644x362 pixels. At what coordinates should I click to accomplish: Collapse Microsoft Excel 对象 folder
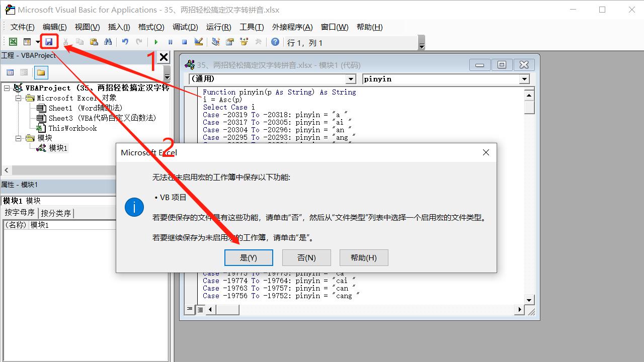[x=19, y=98]
